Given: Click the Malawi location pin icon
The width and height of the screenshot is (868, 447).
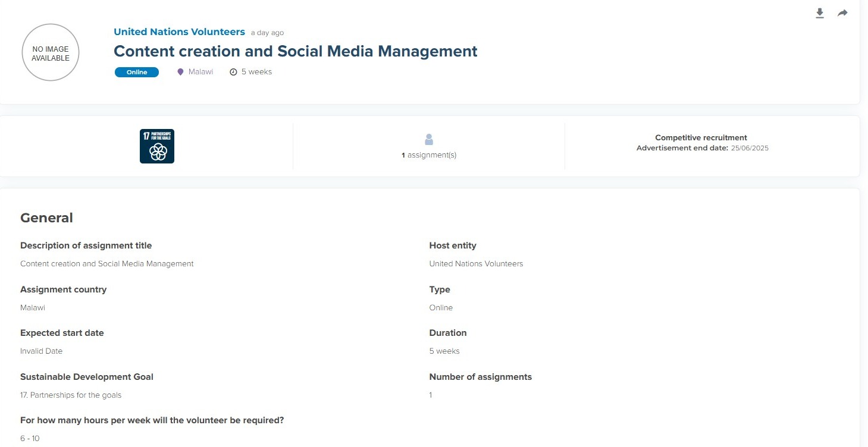Looking at the screenshot, I should pyautogui.click(x=181, y=72).
